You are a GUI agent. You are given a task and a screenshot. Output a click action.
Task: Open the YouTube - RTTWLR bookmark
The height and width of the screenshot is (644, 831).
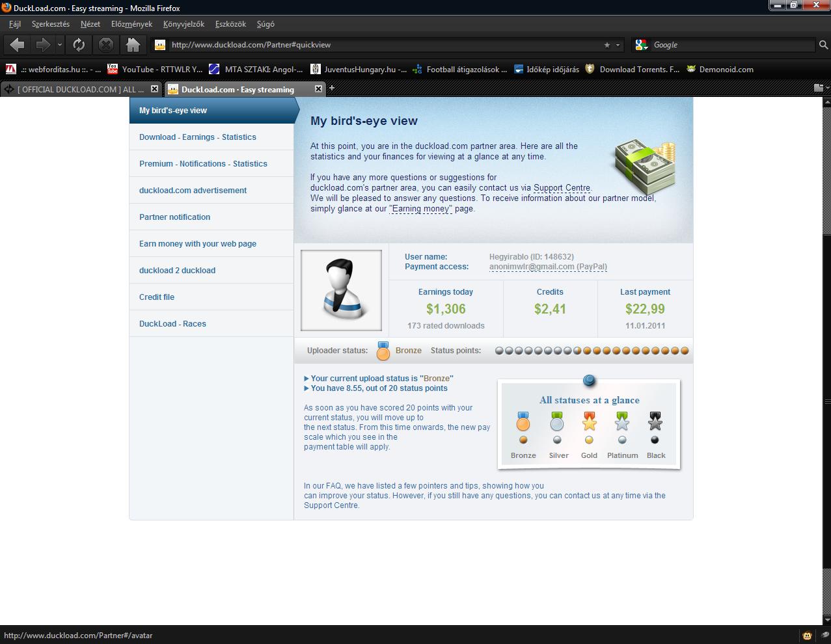155,69
